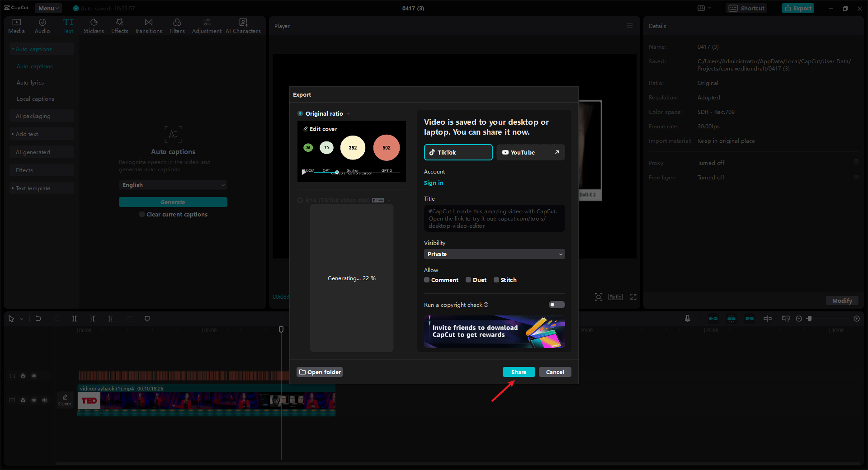Click the Share button
868x470 pixels.
point(519,372)
